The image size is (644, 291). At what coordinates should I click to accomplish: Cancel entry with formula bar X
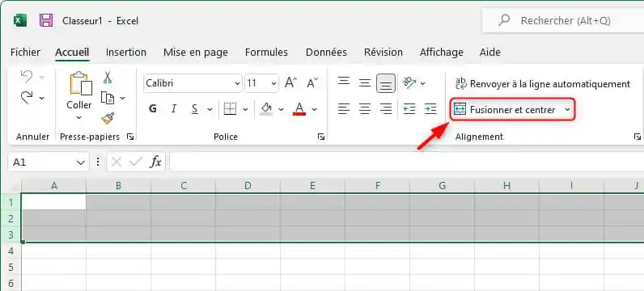(x=117, y=162)
